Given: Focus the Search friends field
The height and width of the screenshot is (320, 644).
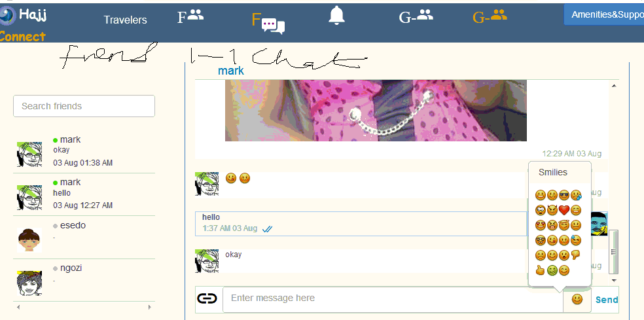Looking at the screenshot, I should click(84, 106).
